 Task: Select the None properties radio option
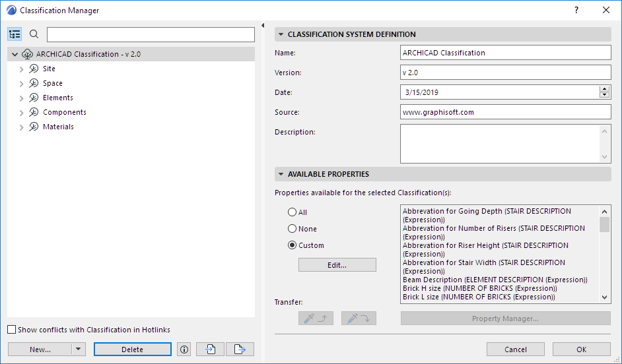(x=292, y=229)
